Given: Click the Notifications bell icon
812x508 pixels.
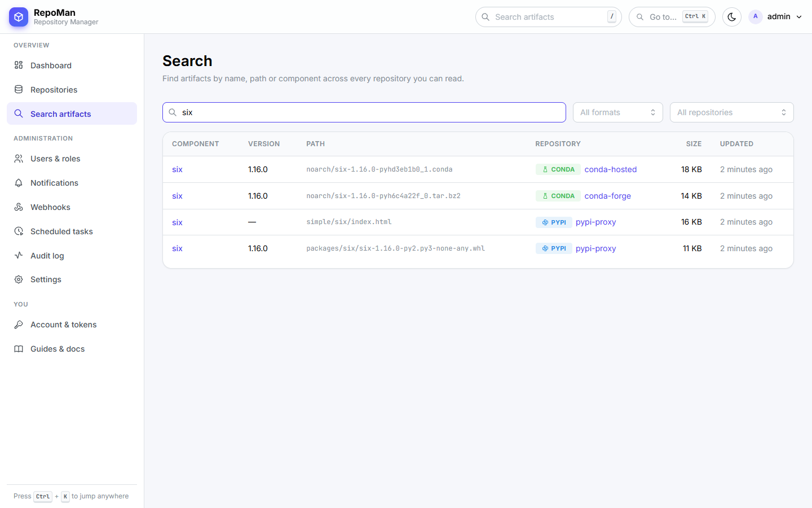Looking at the screenshot, I should tap(19, 183).
